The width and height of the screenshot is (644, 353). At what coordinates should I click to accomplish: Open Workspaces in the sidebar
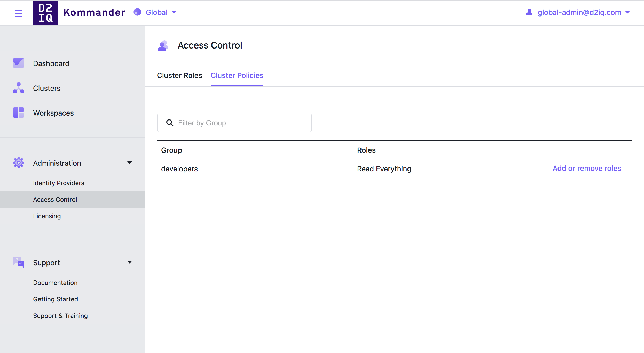[x=53, y=113]
